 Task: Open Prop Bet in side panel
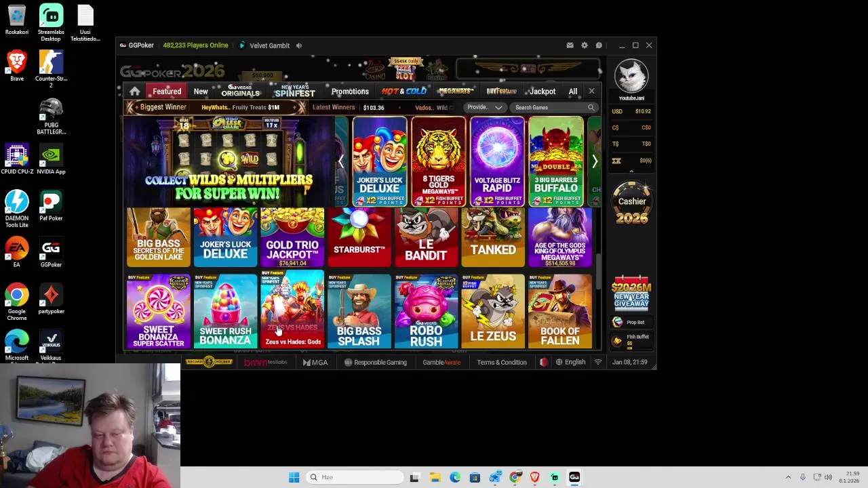[x=631, y=323]
